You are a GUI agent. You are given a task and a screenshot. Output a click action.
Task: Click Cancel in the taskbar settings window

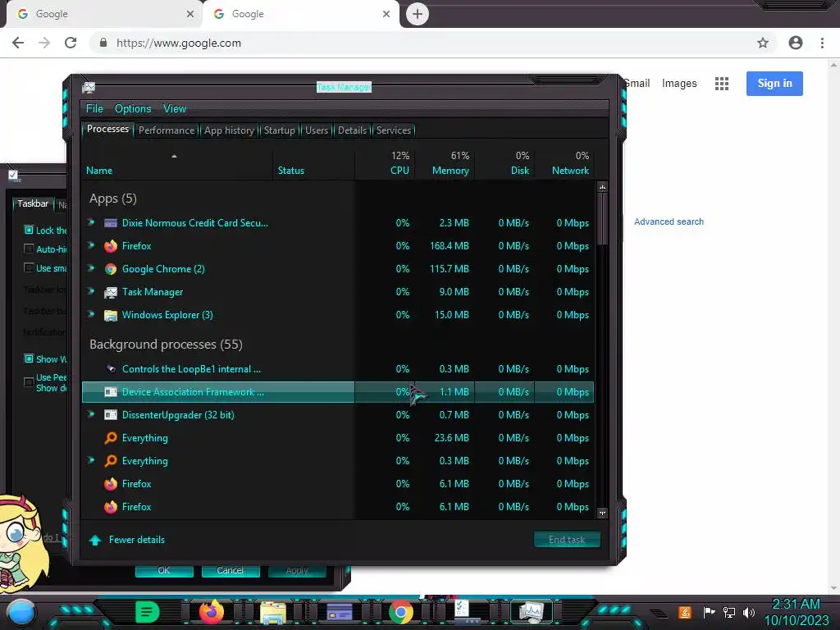pyautogui.click(x=231, y=571)
